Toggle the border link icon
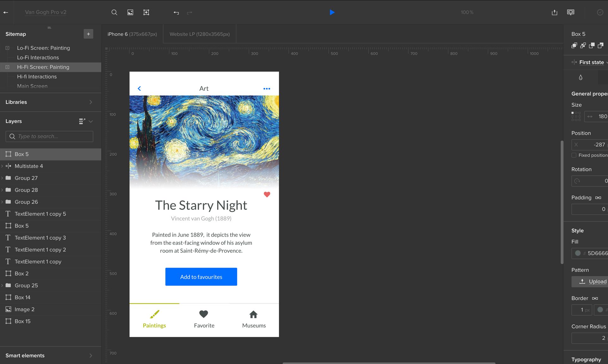The width and height of the screenshot is (608, 364). [595, 298]
